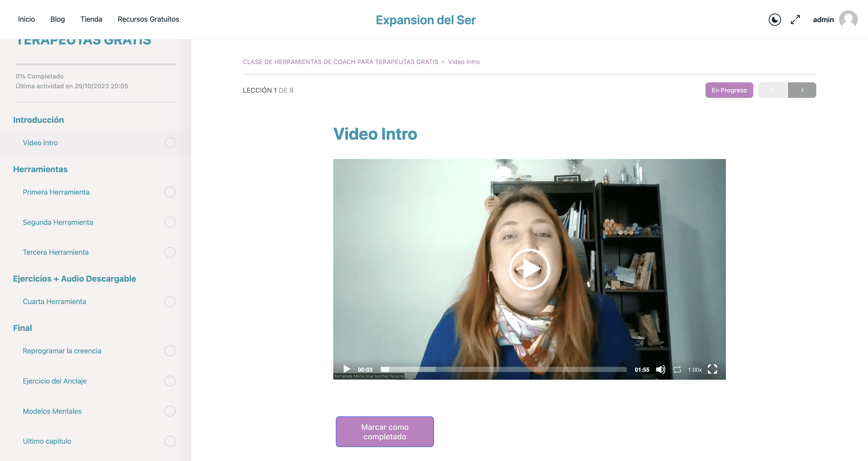This screenshot has height=461, width=868.
Task: Toggle completion circle for Modelos Mentales
Action: coord(170,411)
